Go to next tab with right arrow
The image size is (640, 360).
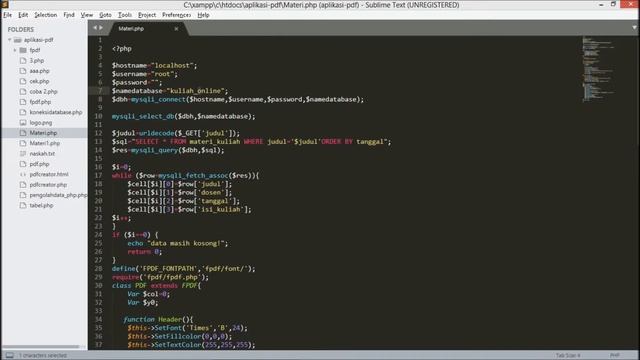pyautogui.click(x=101, y=28)
